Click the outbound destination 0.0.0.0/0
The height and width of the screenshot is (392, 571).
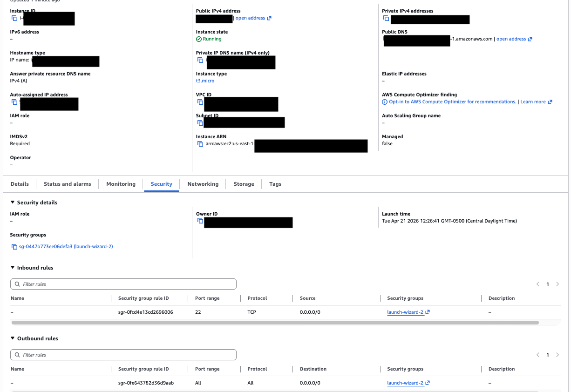click(310, 383)
